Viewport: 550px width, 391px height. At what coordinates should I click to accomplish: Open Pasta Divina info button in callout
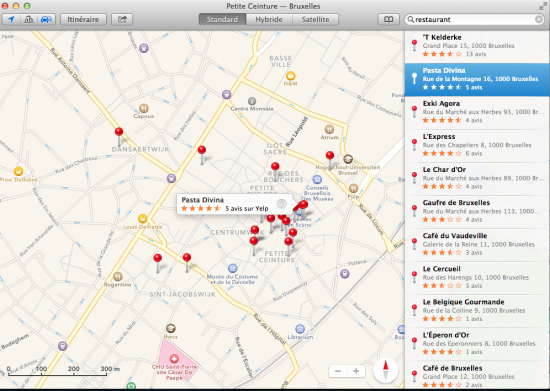click(281, 204)
